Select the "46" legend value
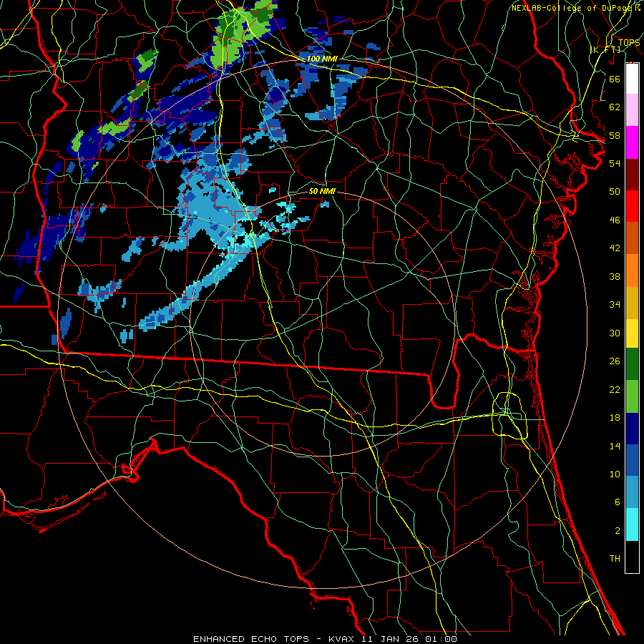The width and height of the screenshot is (644, 644). click(x=615, y=220)
